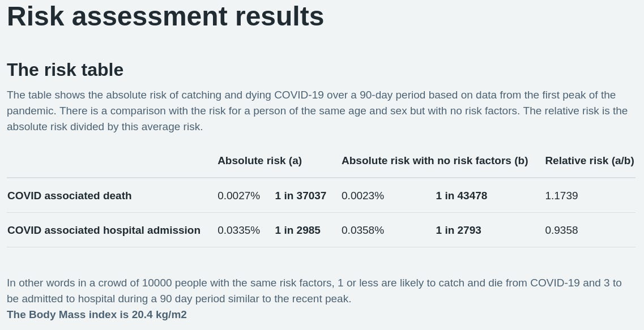Click the 'Absolute risk (a)' column header

[259, 161]
